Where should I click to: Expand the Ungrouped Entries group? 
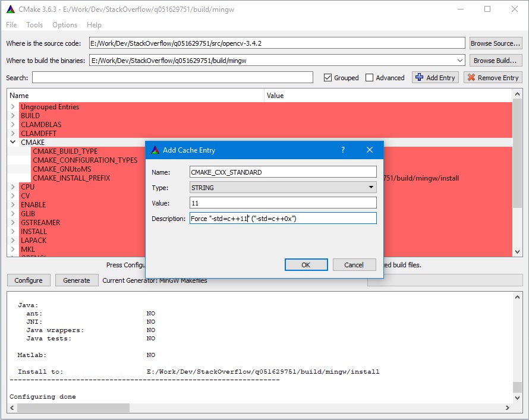pos(13,106)
